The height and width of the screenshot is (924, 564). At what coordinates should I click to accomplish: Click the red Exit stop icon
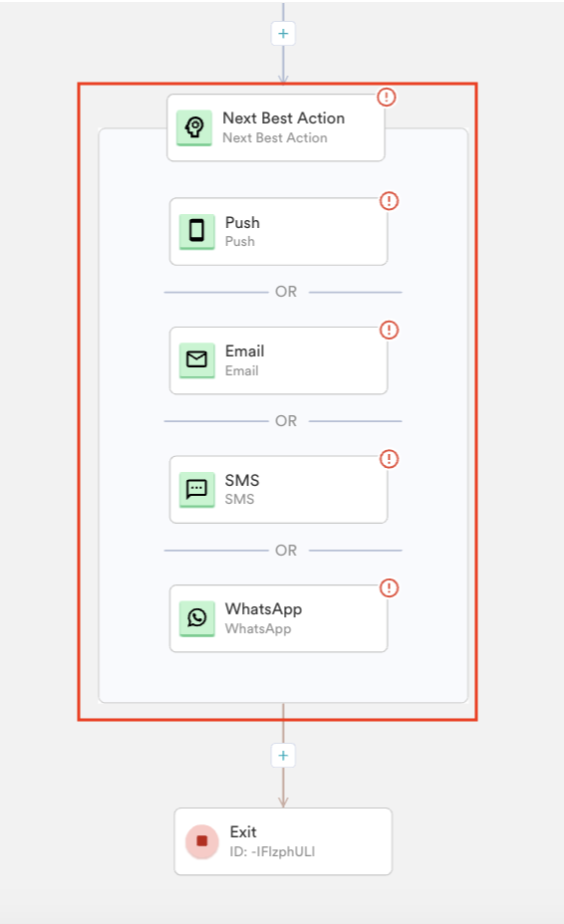[201, 841]
